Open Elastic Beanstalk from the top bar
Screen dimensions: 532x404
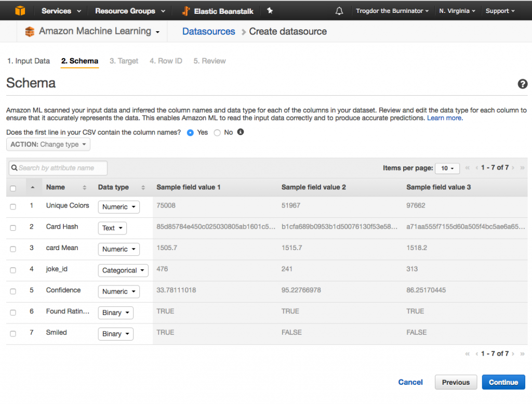tap(223, 11)
